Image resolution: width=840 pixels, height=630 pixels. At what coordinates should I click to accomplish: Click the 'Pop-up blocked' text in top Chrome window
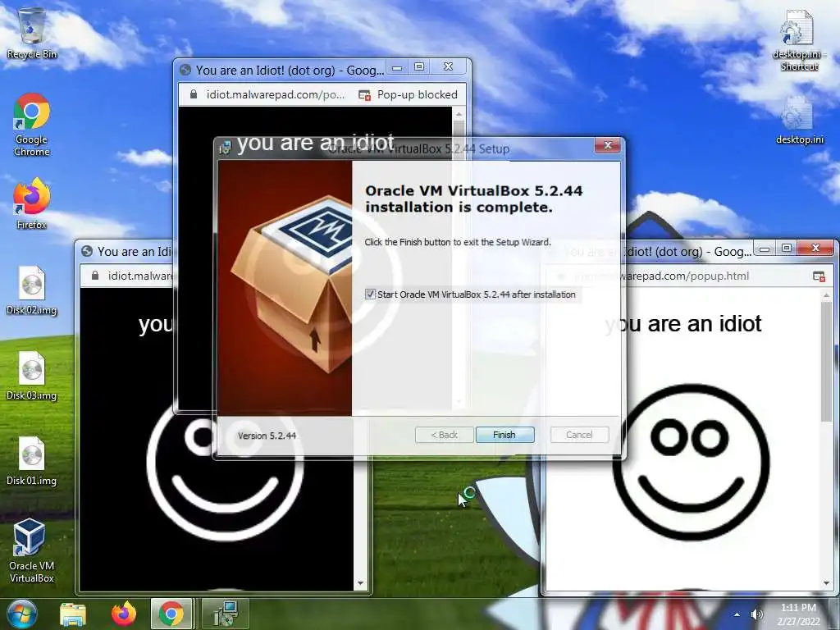[x=418, y=95]
